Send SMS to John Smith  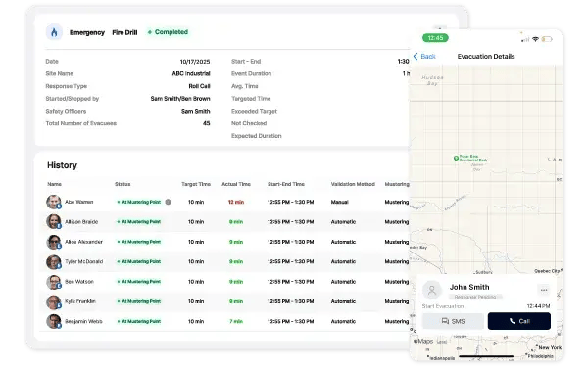tap(453, 321)
